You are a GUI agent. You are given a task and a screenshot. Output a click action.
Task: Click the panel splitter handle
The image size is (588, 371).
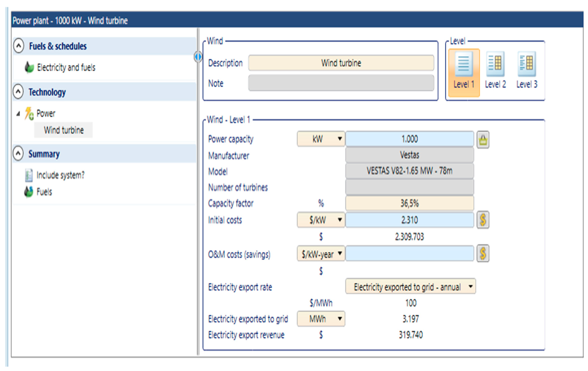pyautogui.click(x=198, y=57)
